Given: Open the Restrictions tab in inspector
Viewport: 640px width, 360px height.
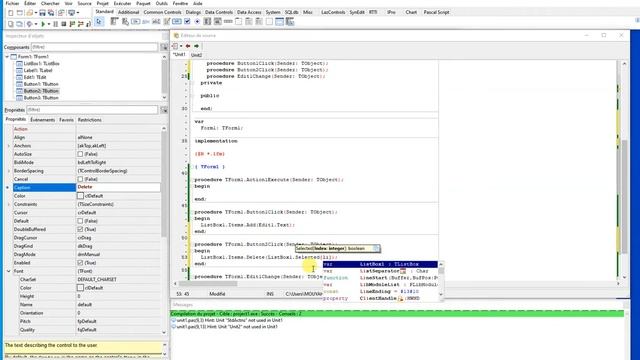Looking at the screenshot, I should 89,120.
